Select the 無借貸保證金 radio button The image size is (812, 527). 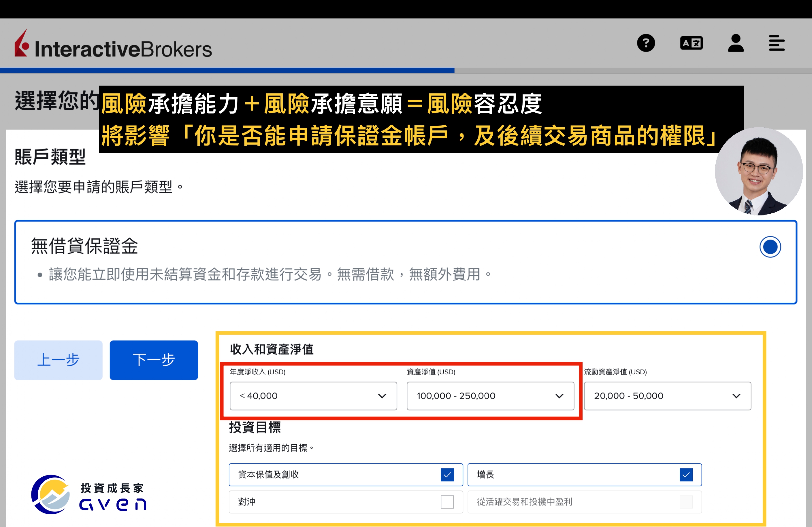pyautogui.click(x=770, y=247)
